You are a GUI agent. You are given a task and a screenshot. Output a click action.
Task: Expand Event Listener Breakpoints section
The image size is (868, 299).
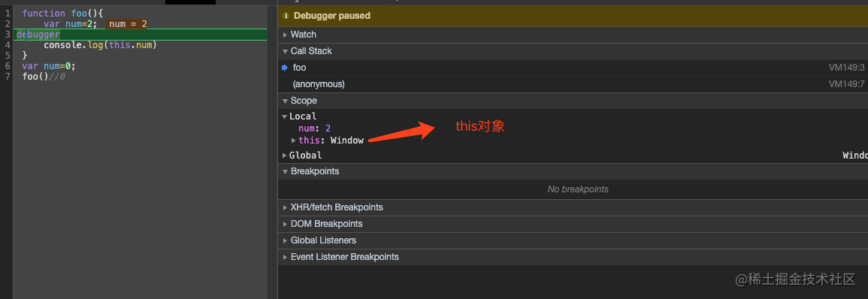point(286,257)
